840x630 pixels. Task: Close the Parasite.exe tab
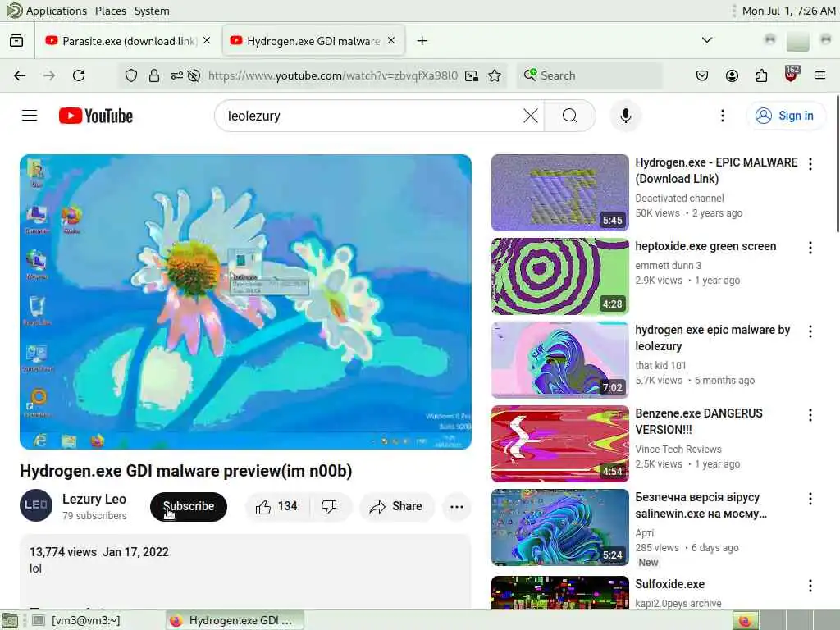pyautogui.click(x=207, y=41)
